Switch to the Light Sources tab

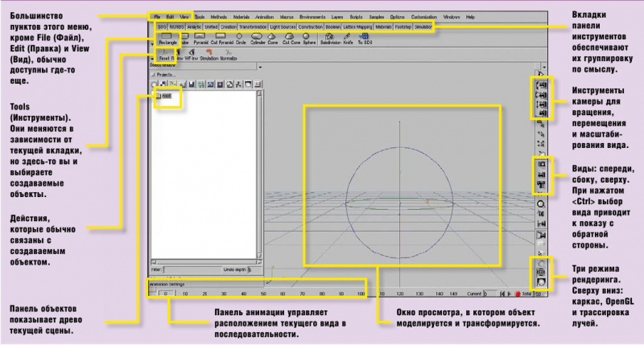coord(283,27)
